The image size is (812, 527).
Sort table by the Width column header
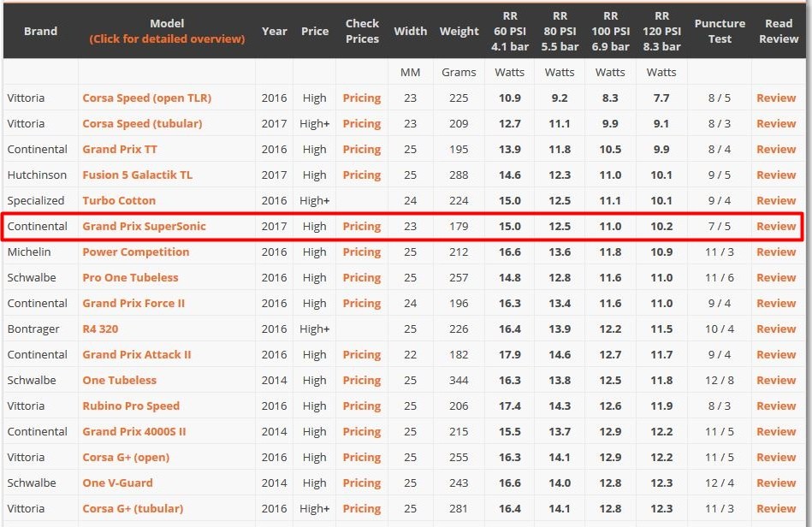click(410, 31)
